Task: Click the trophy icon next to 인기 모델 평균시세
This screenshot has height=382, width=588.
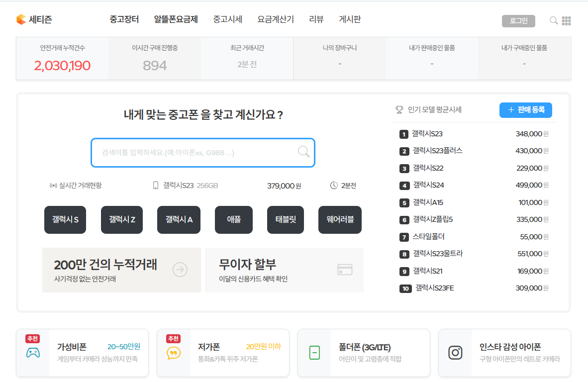Action: tap(398, 110)
